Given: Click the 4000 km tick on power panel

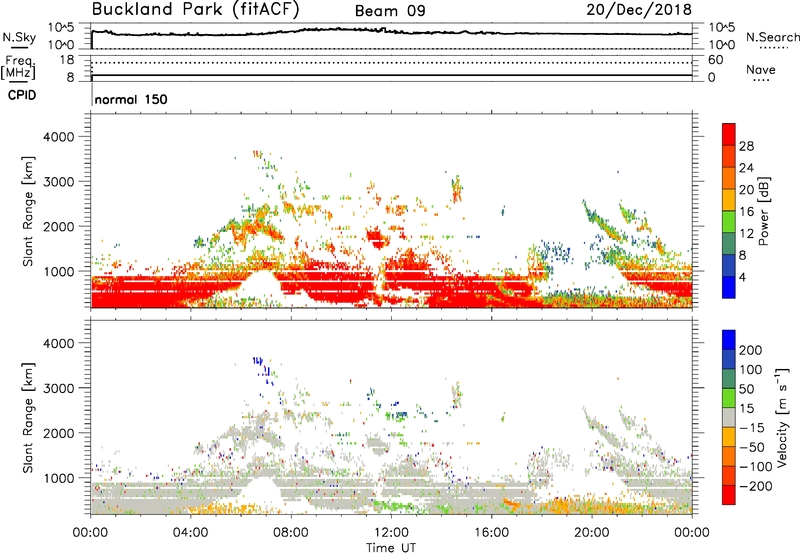Looking at the screenshot, I should click(58, 137).
